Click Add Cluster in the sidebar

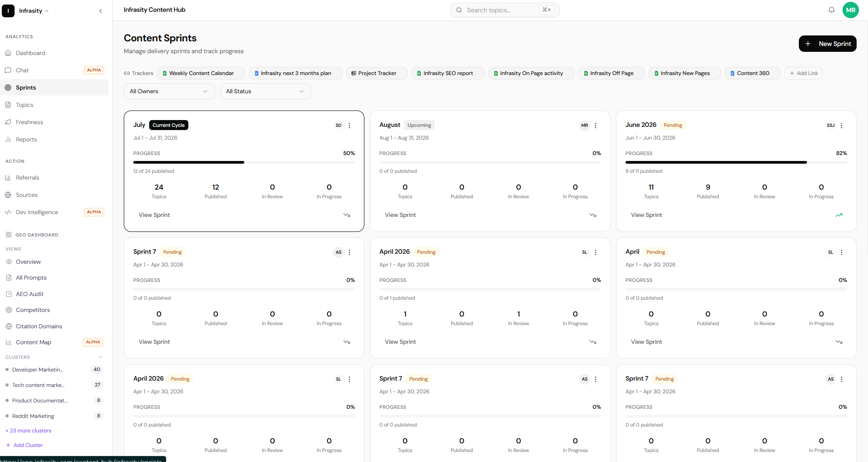point(25,445)
